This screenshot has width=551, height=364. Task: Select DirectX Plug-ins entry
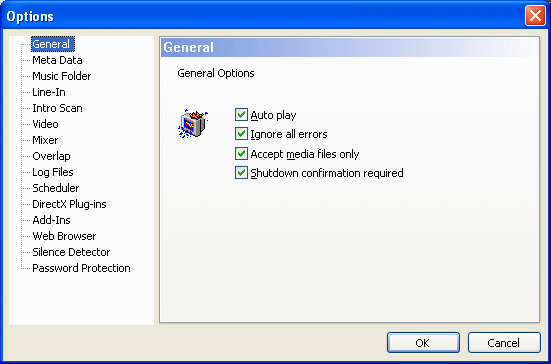click(x=69, y=204)
